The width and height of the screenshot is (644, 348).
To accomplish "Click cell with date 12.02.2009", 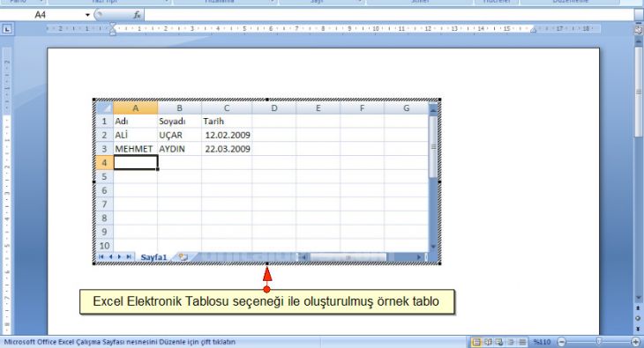I will tap(227, 135).
